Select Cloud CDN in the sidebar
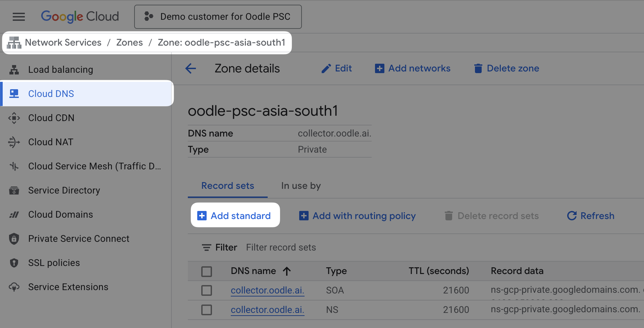This screenshot has height=328, width=644. tap(51, 118)
